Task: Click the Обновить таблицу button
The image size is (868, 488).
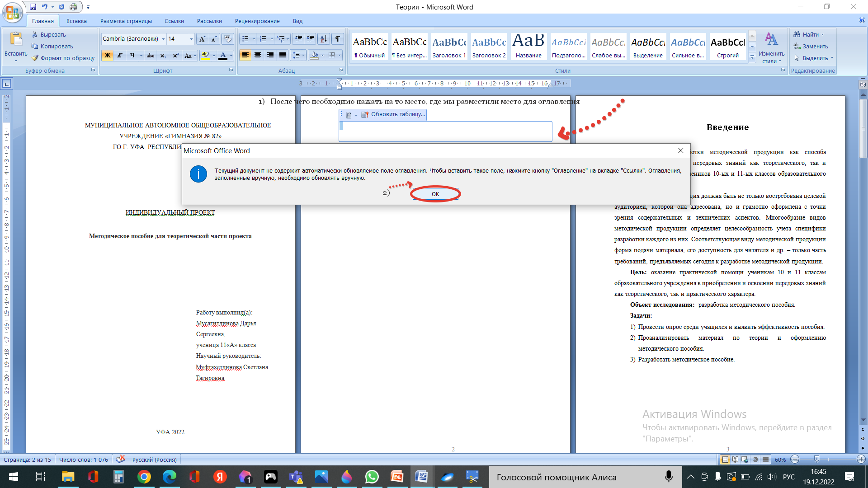Action: click(393, 114)
